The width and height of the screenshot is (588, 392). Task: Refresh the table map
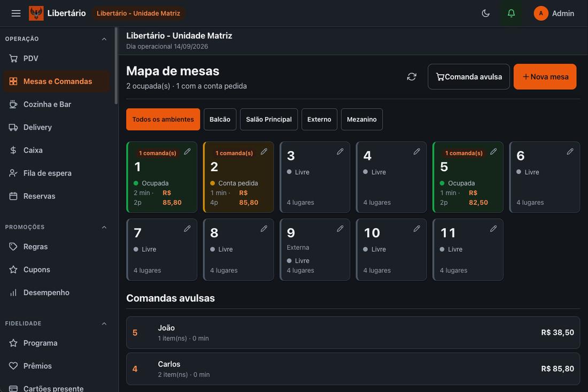click(x=412, y=77)
